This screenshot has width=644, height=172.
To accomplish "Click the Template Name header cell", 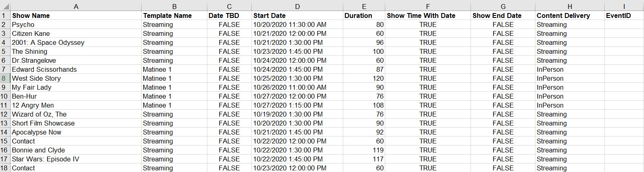I will click(174, 15).
